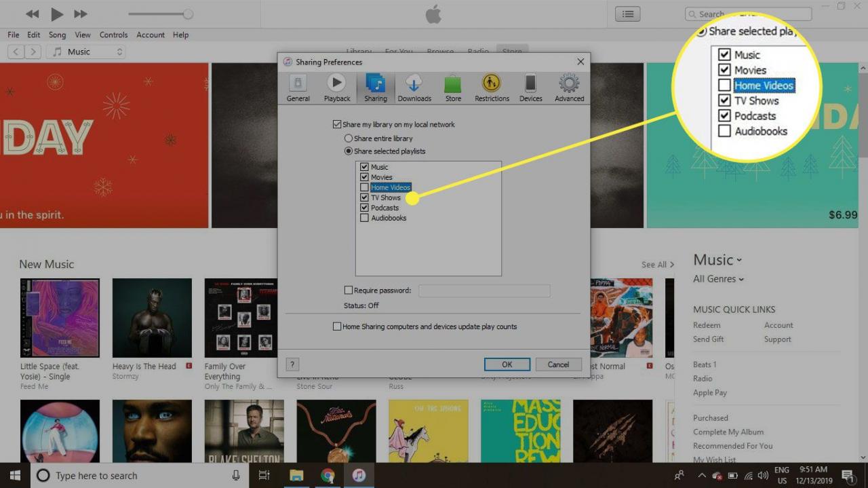Viewport: 868px width, 488px height.
Task: Open Complete My Album link
Action: click(728, 432)
